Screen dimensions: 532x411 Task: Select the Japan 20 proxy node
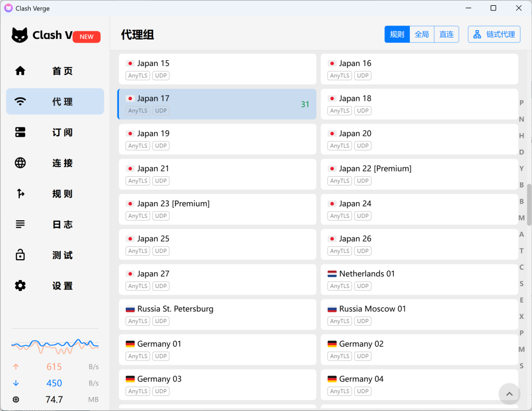pyautogui.click(x=419, y=139)
